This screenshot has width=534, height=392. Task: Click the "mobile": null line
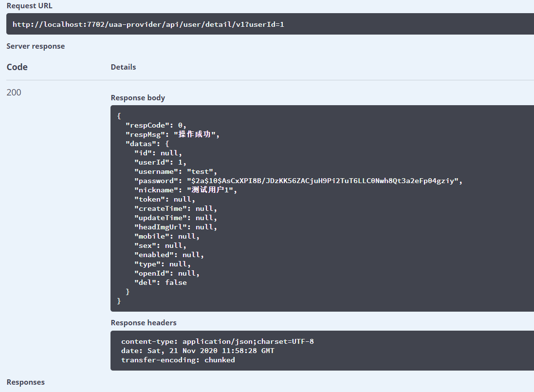(x=166, y=236)
